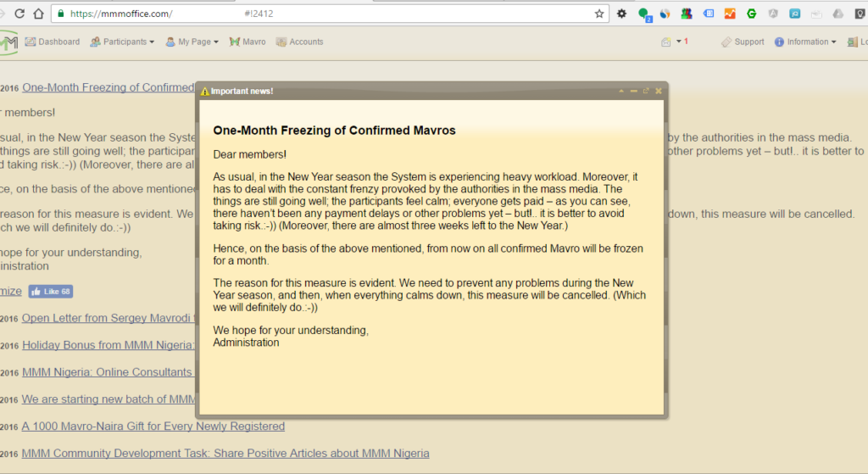Open the Accounts page

point(299,42)
